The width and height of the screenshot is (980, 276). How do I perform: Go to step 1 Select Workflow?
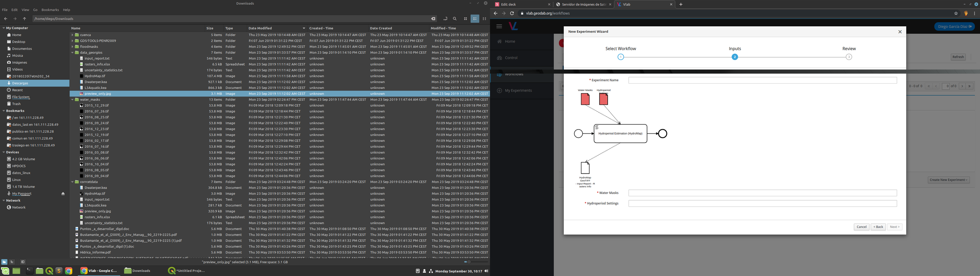621,57
